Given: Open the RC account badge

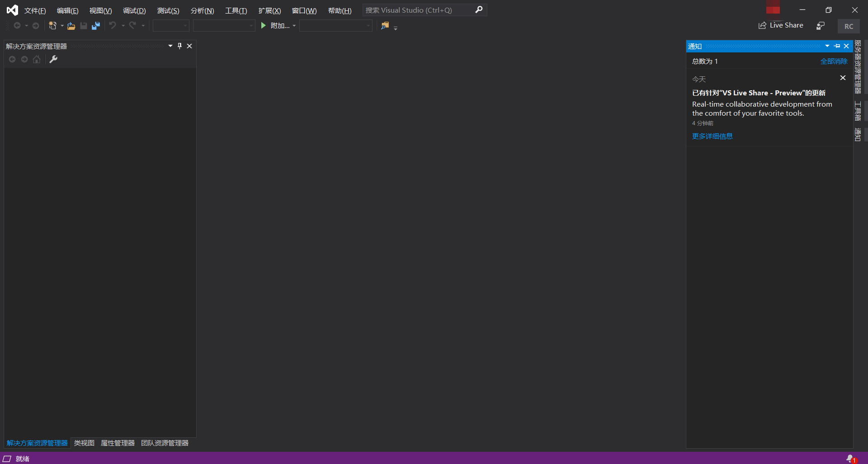Looking at the screenshot, I should [849, 26].
